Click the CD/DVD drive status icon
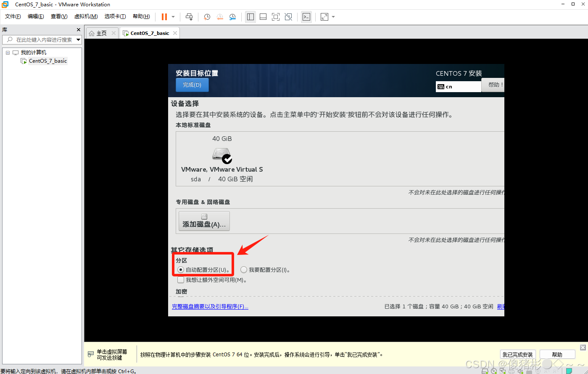 (494, 371)
